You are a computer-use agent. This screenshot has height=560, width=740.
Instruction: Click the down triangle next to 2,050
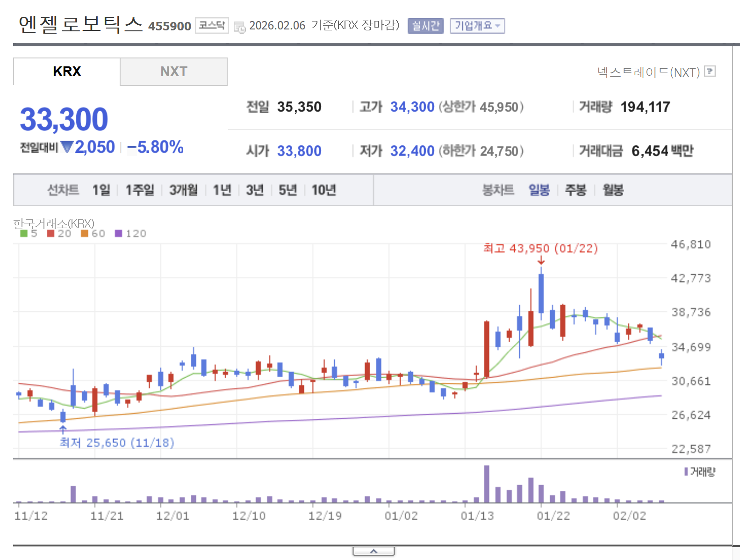(x=67, y=147)
